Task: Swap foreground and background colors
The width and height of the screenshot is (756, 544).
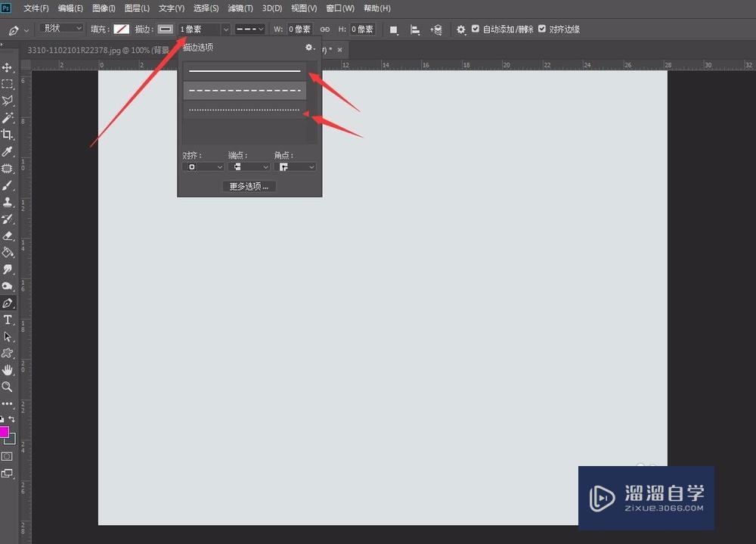Action: (12, 419)
